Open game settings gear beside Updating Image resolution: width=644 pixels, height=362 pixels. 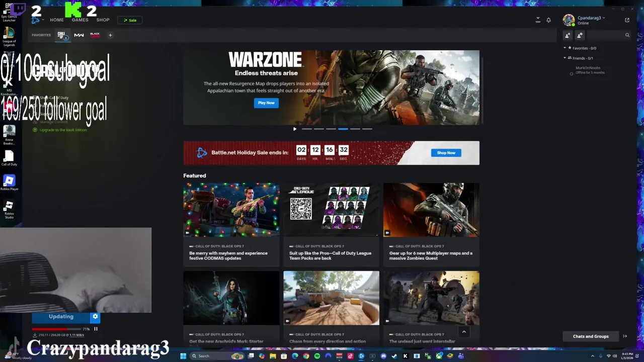95,317
